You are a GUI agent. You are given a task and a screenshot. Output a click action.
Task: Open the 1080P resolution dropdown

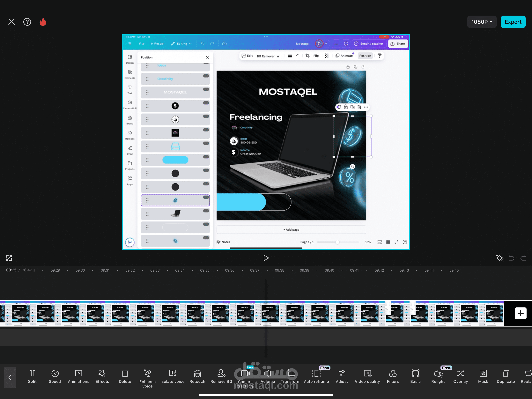(482, 22)
